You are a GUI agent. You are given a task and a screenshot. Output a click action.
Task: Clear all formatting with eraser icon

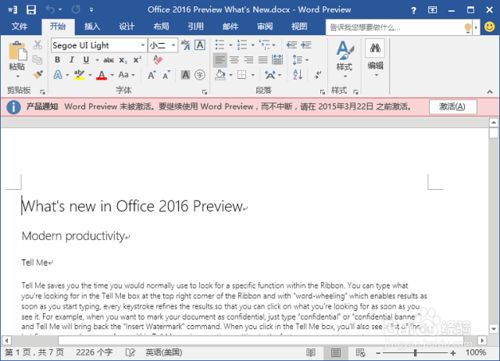(158, 60)
